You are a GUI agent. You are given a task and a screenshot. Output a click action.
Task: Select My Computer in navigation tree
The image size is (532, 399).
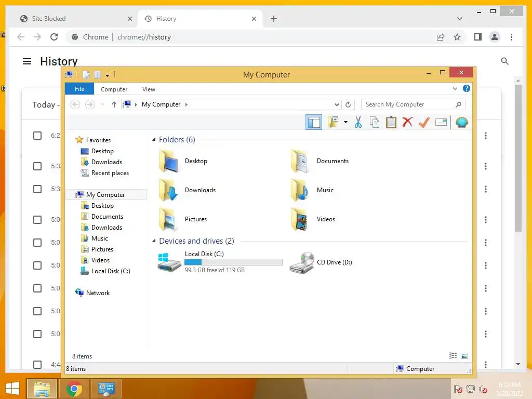pos(105,194)
